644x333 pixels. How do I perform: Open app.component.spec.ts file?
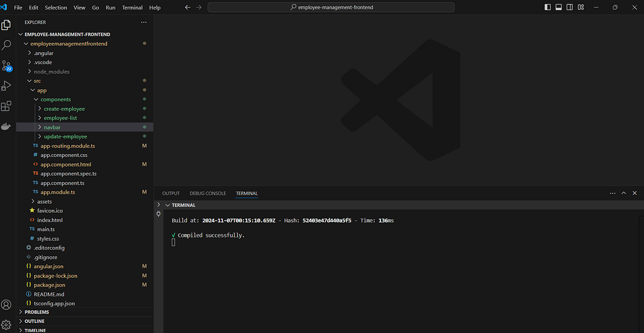tap(85, 173)
